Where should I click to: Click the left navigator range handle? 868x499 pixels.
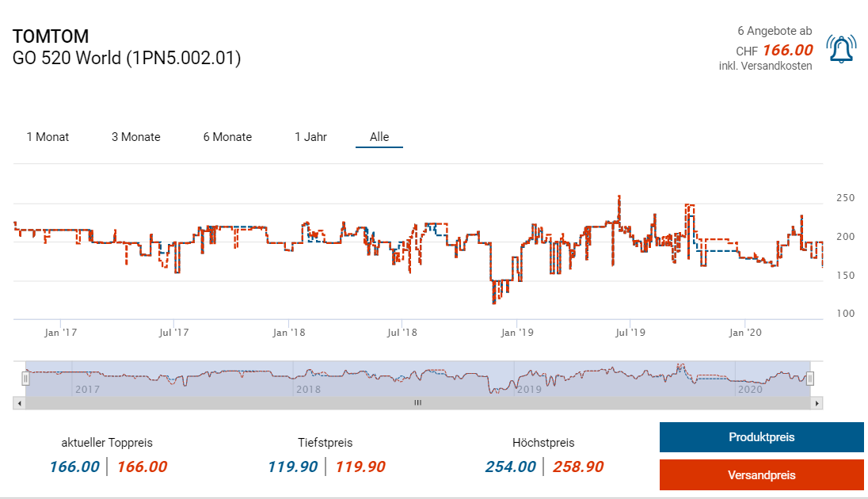point(25,379)
